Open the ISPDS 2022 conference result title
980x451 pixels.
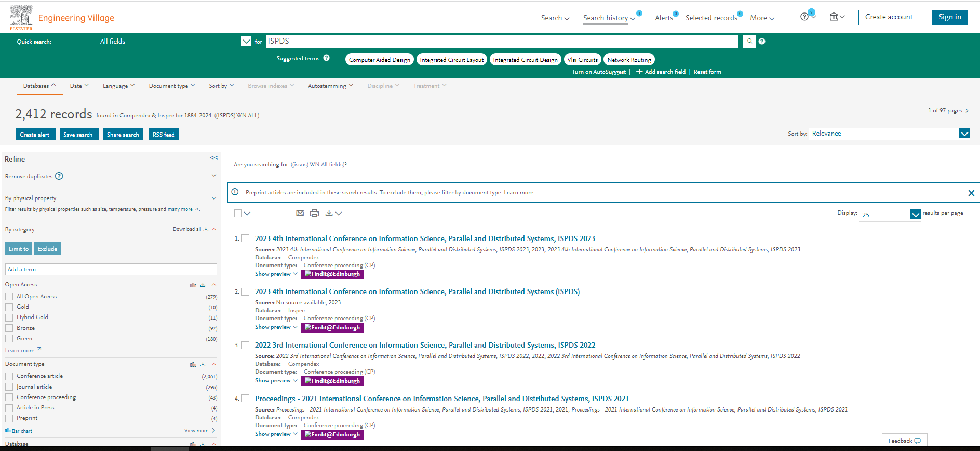point(425,345)
